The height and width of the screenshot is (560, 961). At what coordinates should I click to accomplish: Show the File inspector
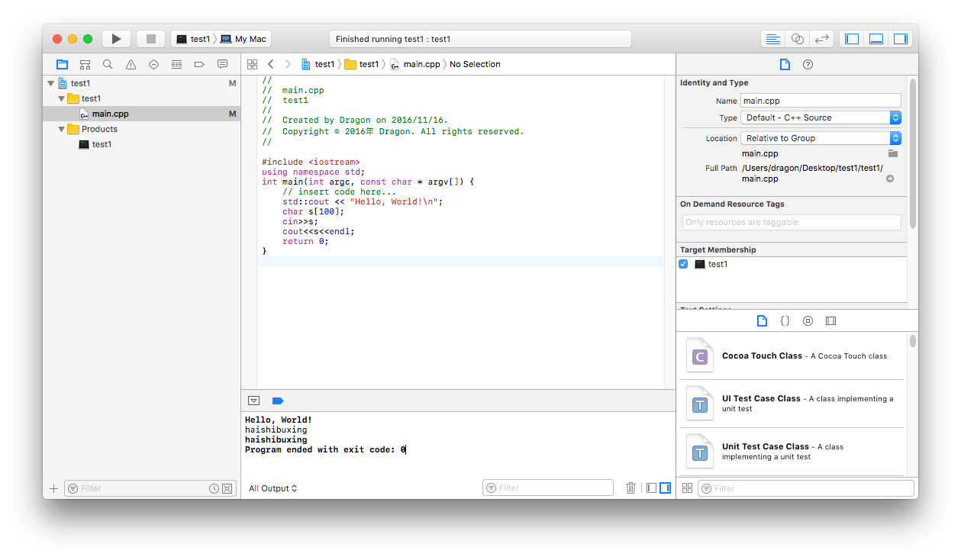[785, 64]
